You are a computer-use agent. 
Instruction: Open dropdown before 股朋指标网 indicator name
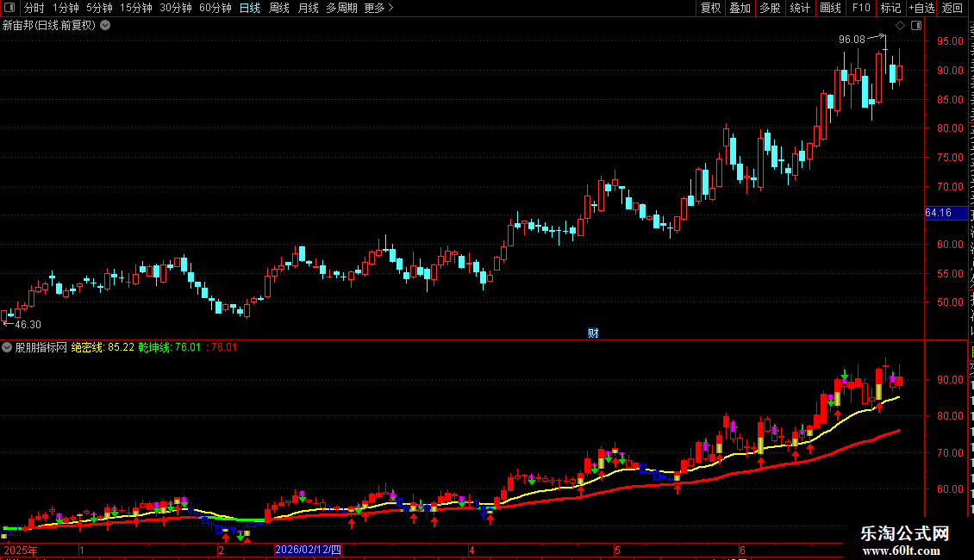point(7,347)
